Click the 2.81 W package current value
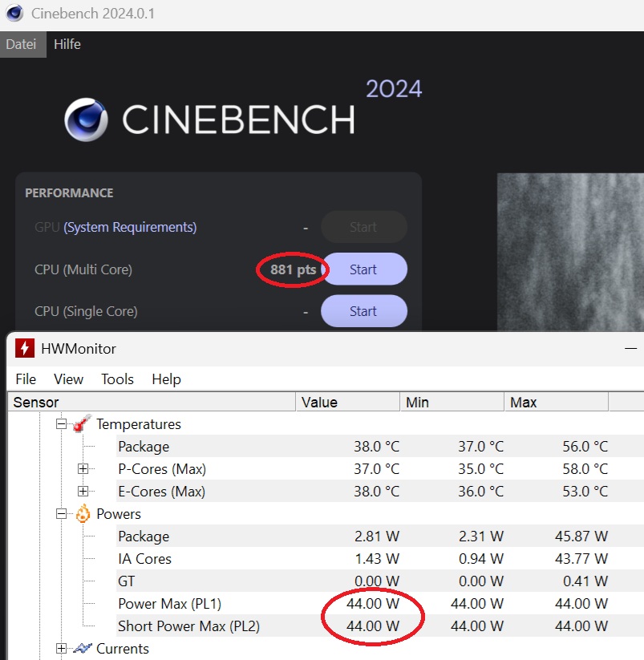 pyautogui.click(x=377, y=537)
